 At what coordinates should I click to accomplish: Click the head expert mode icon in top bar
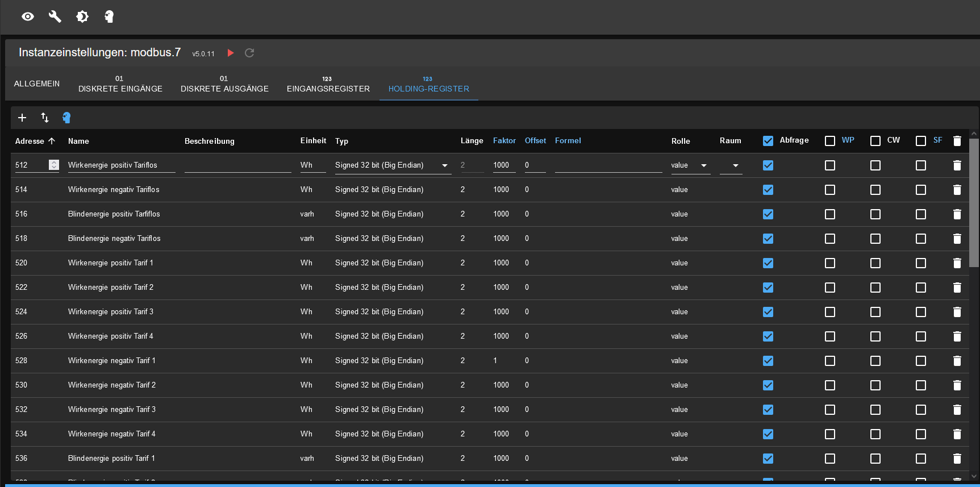click(109, 16)
